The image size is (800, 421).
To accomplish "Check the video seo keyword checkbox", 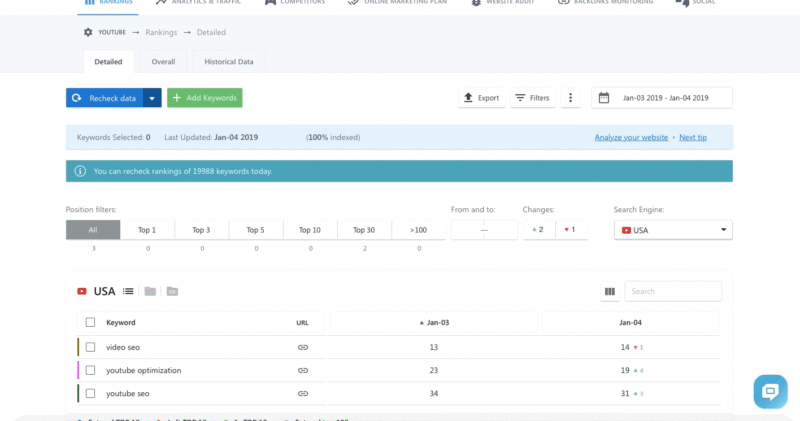I will coord(90,347).
